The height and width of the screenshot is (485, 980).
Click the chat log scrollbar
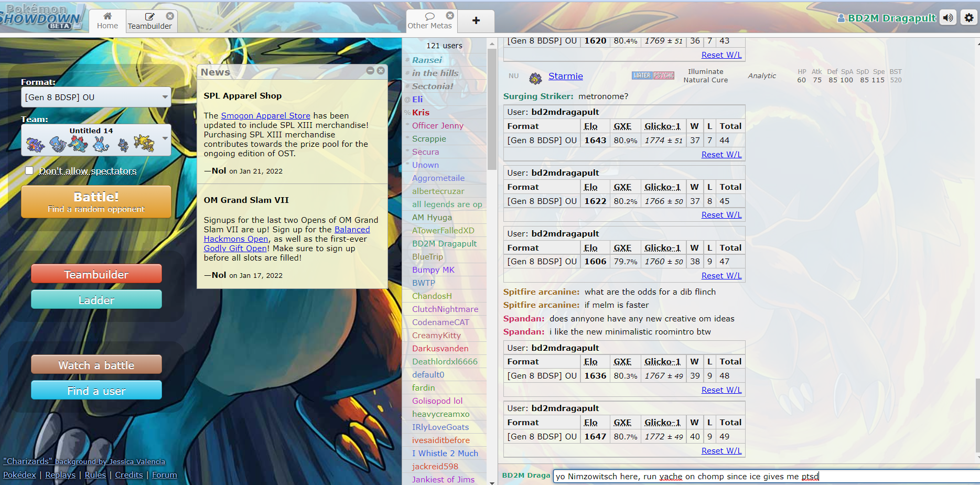pyautogui.click(x=977, y=414)
